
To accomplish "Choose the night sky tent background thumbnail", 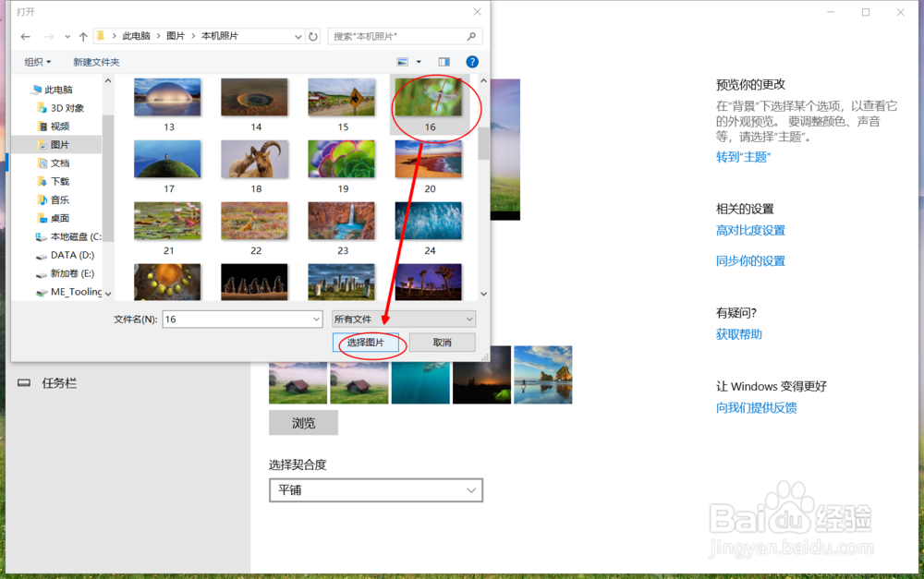I will click(482, 375).
